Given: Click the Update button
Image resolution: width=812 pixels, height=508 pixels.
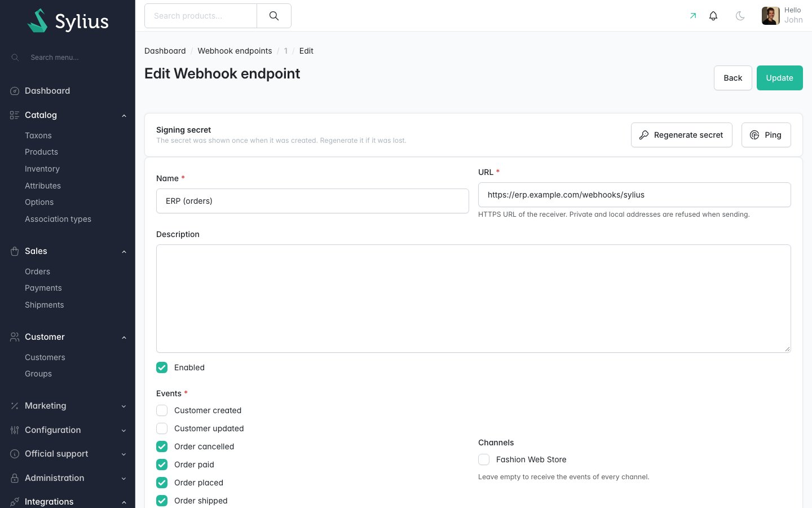Looking at the screenshot, I should (779, 78).
